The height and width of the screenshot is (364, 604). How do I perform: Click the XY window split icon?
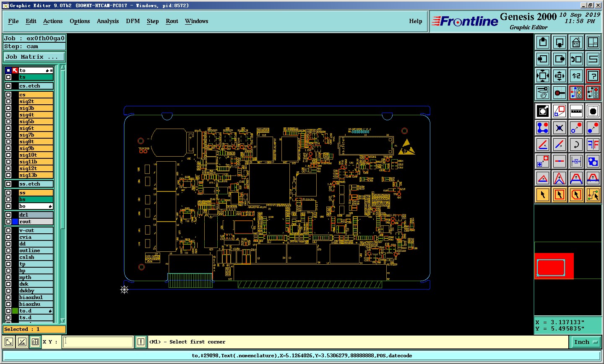[x=593, y=42]
